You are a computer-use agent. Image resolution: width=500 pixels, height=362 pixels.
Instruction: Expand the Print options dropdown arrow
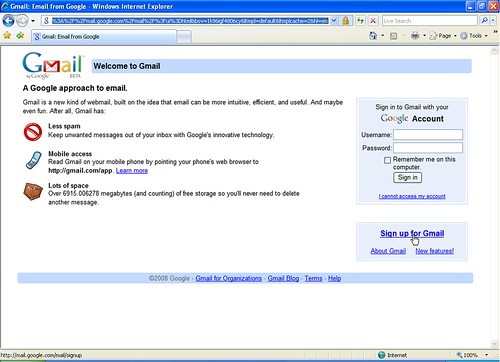coord(424,35)
